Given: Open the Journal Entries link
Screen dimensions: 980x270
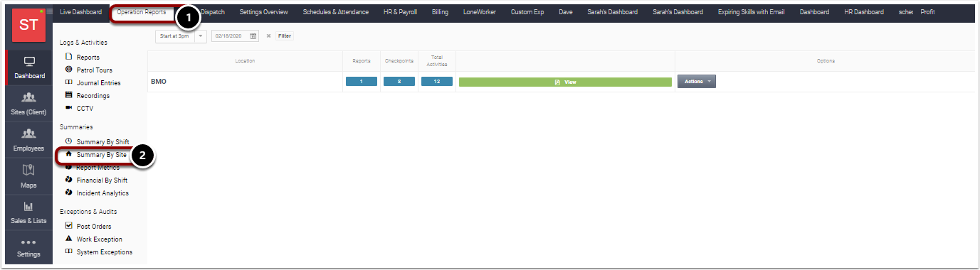Looking at the screenshot, I should click(99, 82).
